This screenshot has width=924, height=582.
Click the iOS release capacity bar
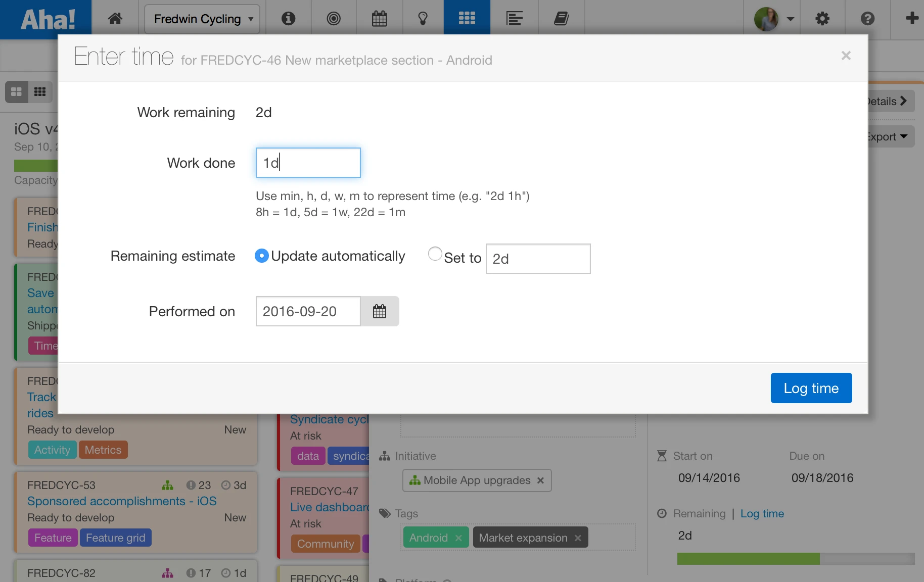36,165
